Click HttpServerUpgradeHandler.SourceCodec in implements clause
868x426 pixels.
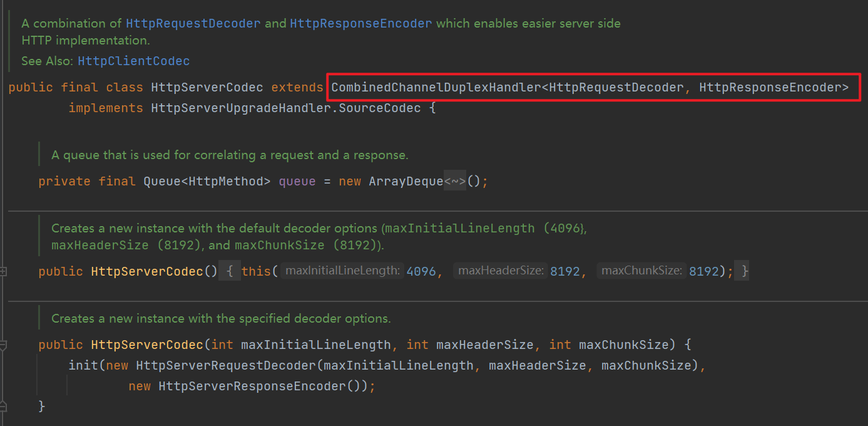click(x=285, y=108)
